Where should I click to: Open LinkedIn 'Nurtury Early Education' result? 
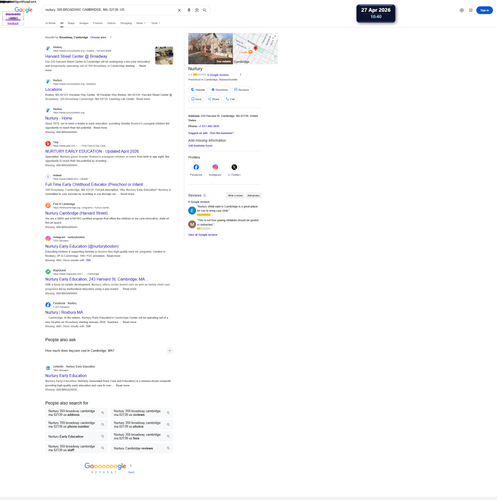(66, 375)
